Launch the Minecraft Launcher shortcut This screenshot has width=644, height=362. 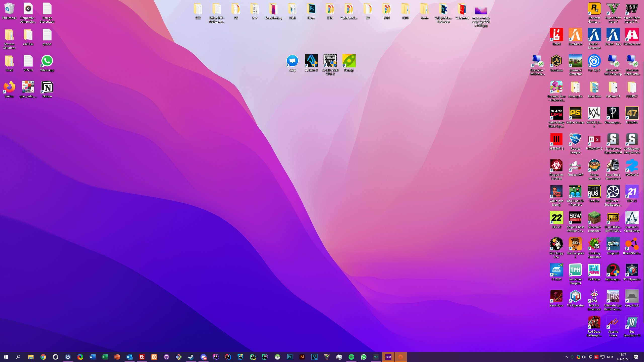click(x=594, y=218)
